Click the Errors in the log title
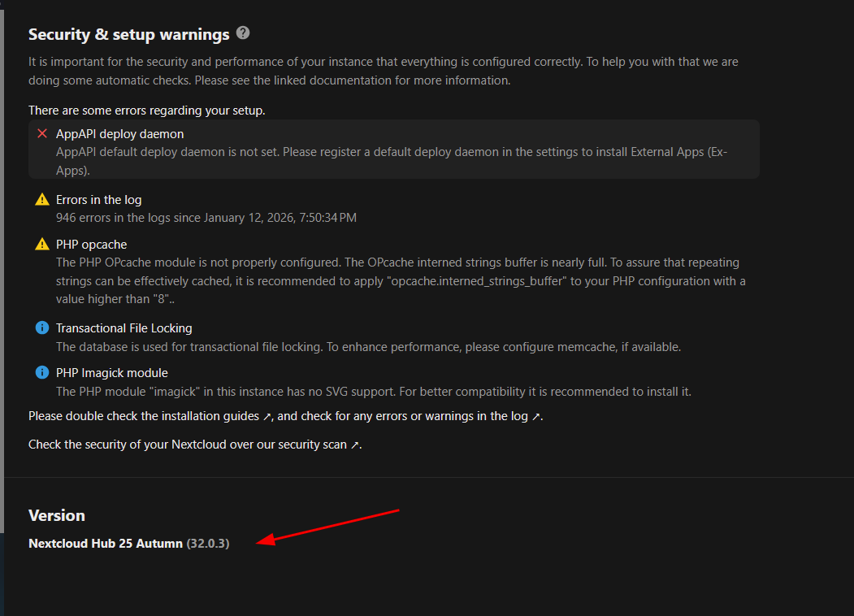 [98, 200]
